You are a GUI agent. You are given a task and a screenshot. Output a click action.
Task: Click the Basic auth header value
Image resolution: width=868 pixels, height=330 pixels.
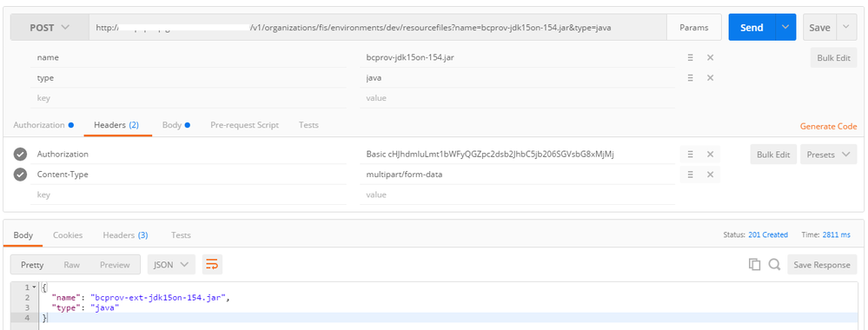coord(490,155)
